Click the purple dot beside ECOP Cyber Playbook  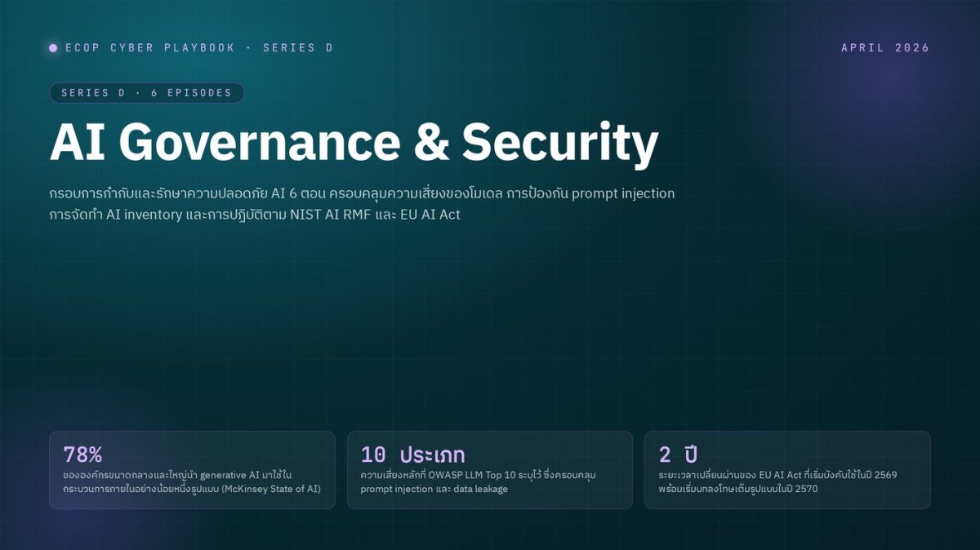click(53, 48)
